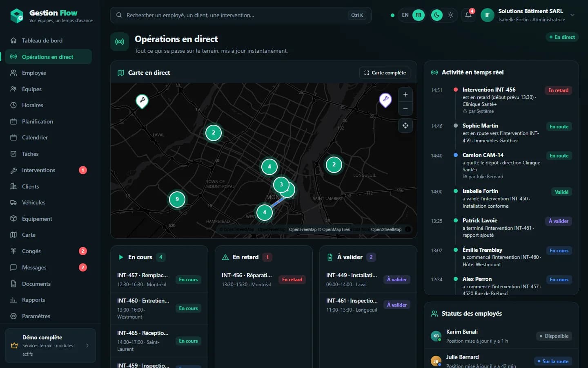This screenshot has height=368, width=588.
Task: Open Tableau de bord in sidebar
Action: point(48,40)
